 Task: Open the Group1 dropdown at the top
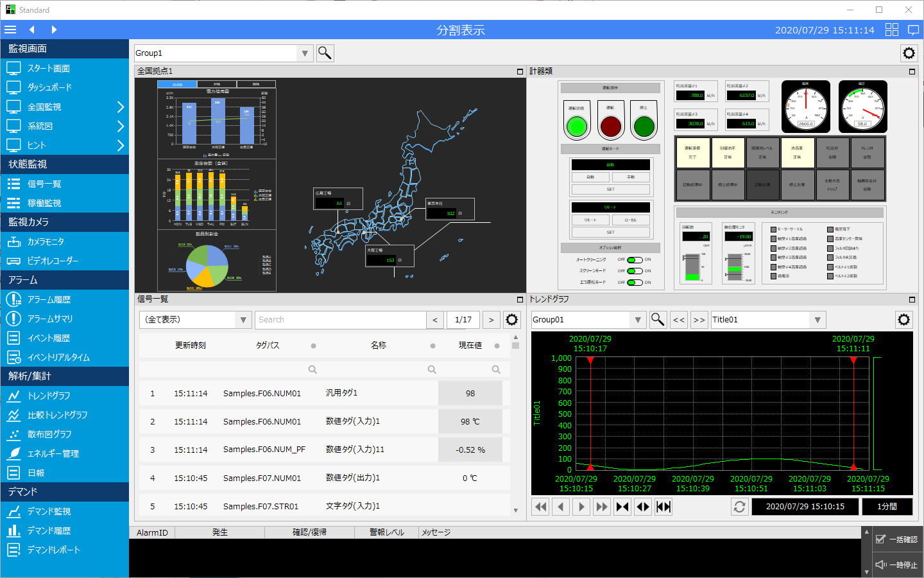pyautogui.click(x=304, y=53)
